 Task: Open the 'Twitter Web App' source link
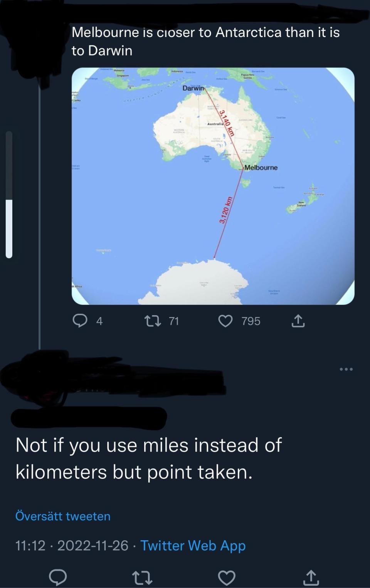tap(193, 546)
